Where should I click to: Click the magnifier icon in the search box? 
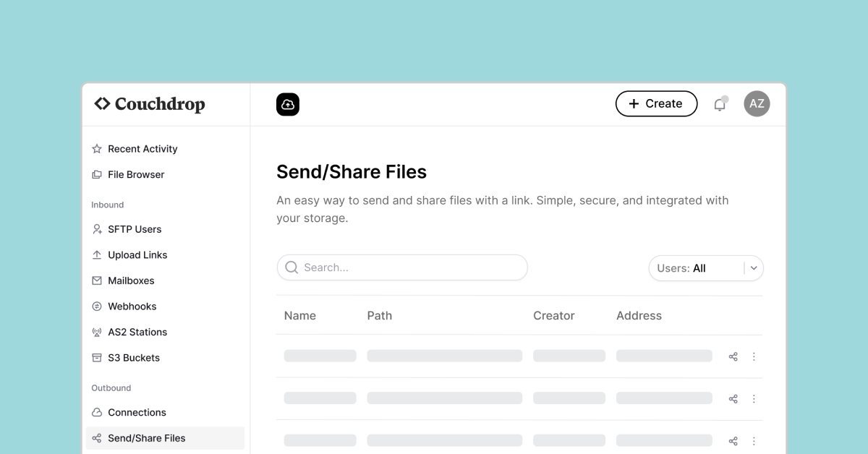pyautogui.click(x=292, y=267)
